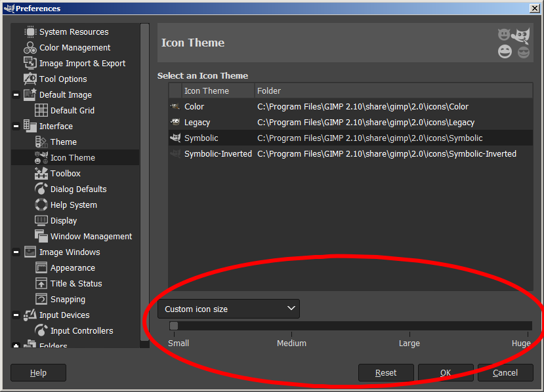Screen dimensions: 544x392
Task: Click the icons\Color folder path
Action: [363, 106]
